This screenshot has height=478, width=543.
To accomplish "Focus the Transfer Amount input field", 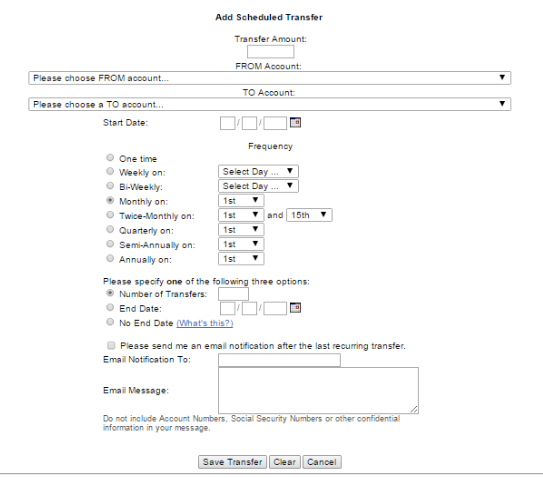I will [x=270, y=52].
